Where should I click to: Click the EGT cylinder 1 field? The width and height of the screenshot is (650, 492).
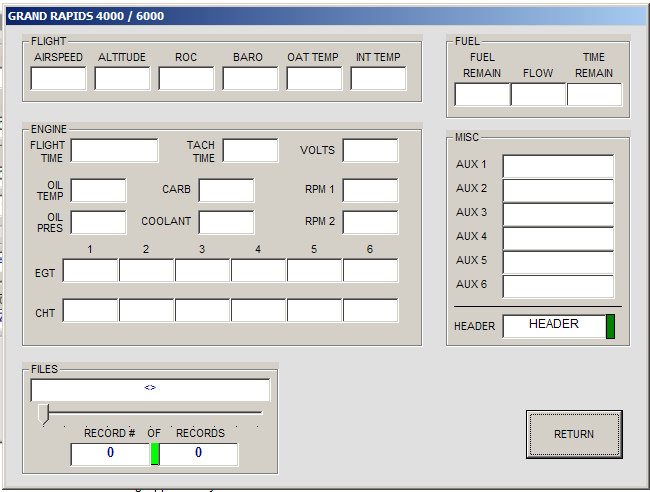point(90,270)
